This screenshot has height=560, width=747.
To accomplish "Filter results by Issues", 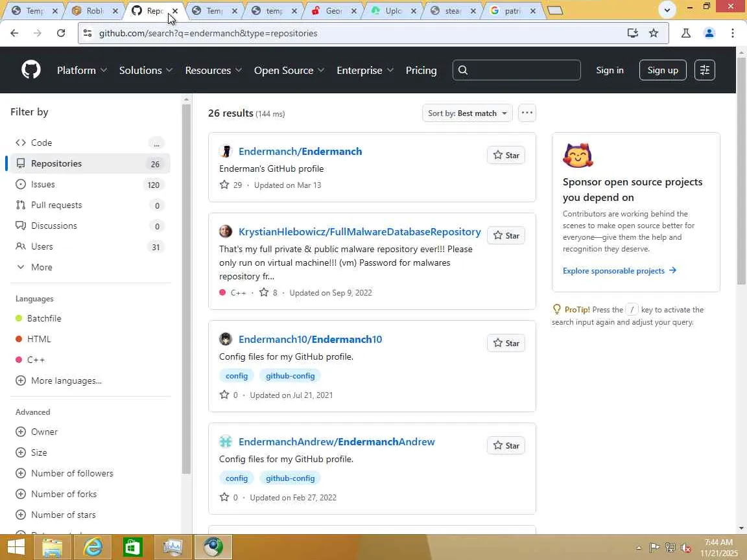I will click(90, 184).
